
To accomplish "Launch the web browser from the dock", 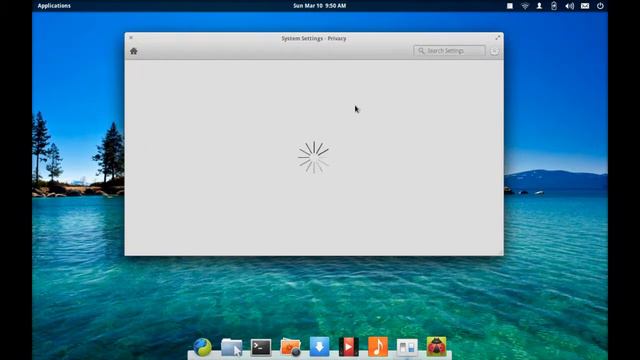I will [203, 347].
